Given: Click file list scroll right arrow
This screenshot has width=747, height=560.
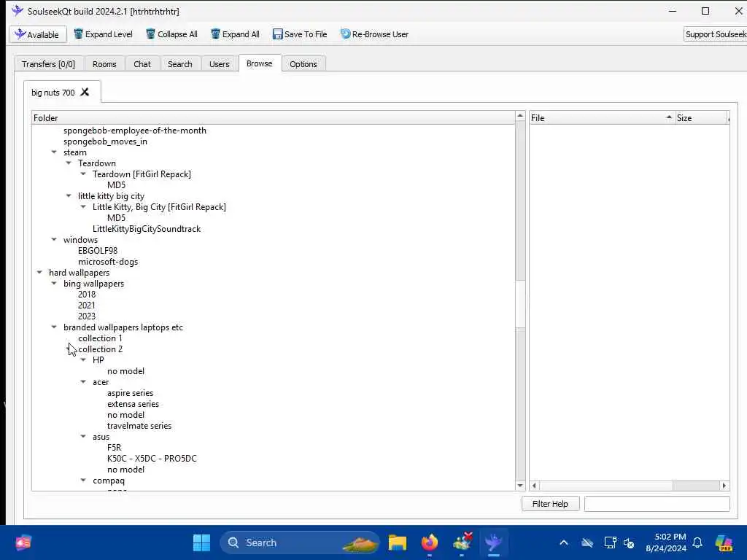Looking at the screenshot, I should point(724,486).
